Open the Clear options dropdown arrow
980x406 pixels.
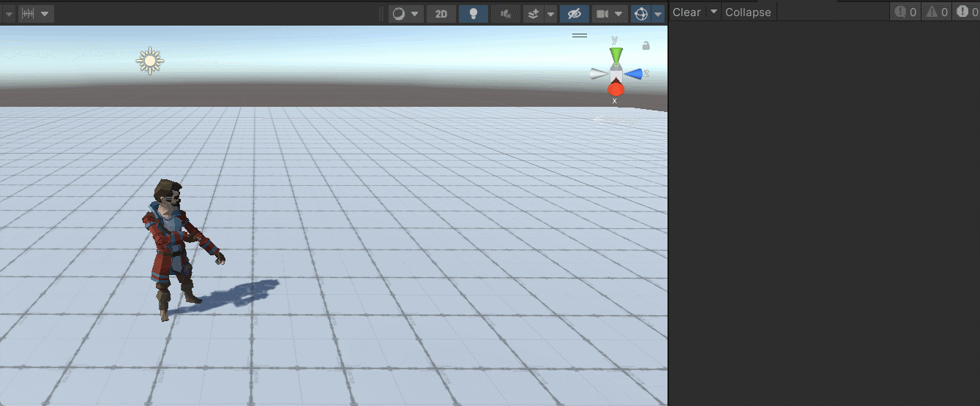pyautogui.click(x=713, y=12)
